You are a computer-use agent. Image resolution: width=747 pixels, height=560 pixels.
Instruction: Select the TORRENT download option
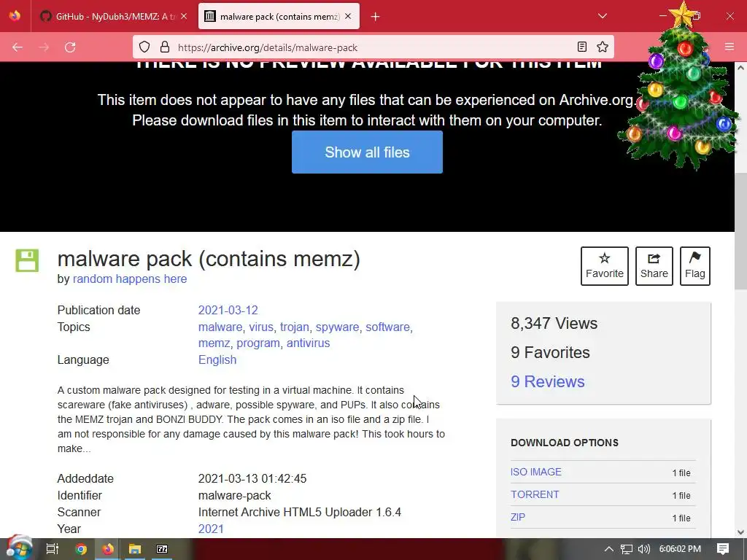[x=535, y=494]
